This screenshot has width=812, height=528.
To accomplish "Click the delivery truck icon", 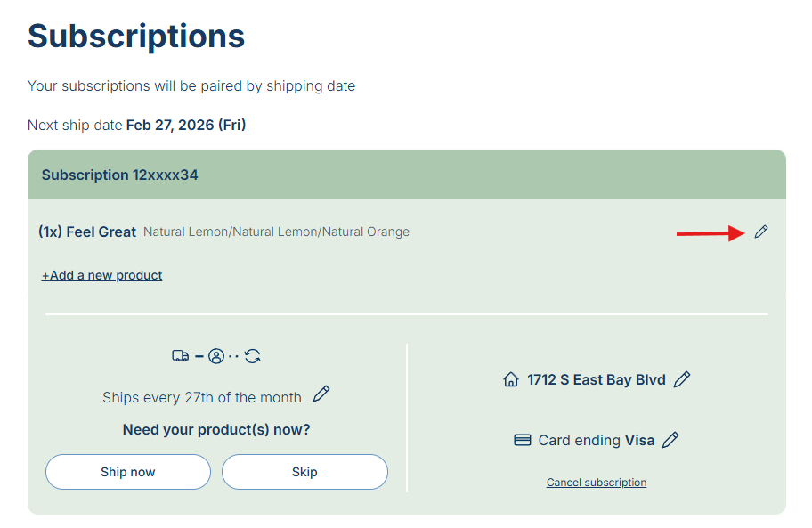I will click(180, 356).
